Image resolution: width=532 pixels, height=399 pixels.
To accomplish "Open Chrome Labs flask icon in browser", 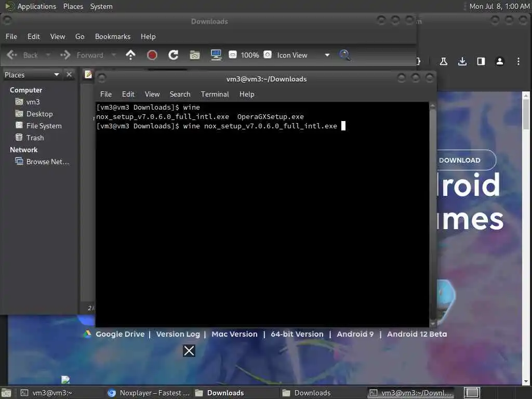I will click(x=444, y=61).
